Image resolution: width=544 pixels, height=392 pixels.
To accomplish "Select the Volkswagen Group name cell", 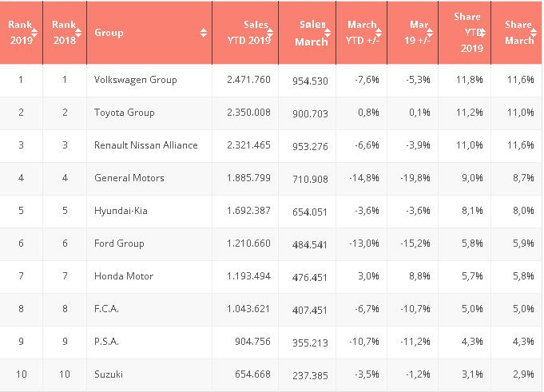I will (x=135, y=80).
